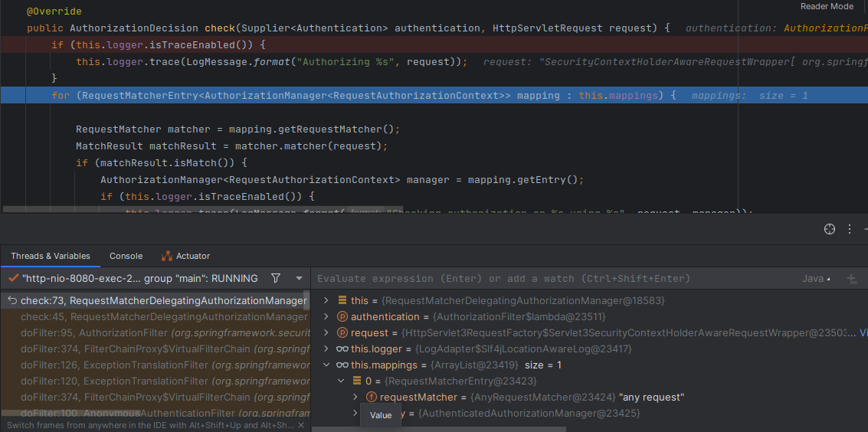Click the Evaluate expression input field
Image resolution: width=868 pixels, height=432 pixels.
pos(536,279)
